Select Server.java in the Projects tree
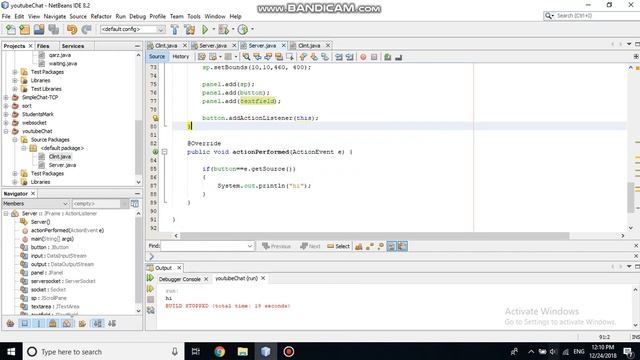This screenshot has height=360, width=640. (62, 165)
